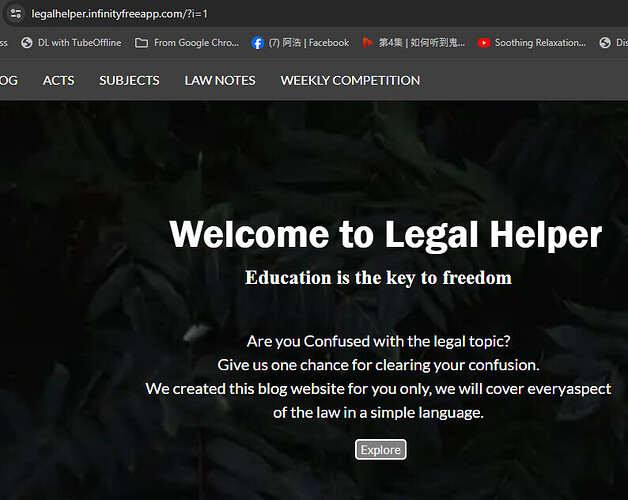628x500 pixels.
Task: Open the Soothing Relaxation bookmark label
Action: click(540, 42)
